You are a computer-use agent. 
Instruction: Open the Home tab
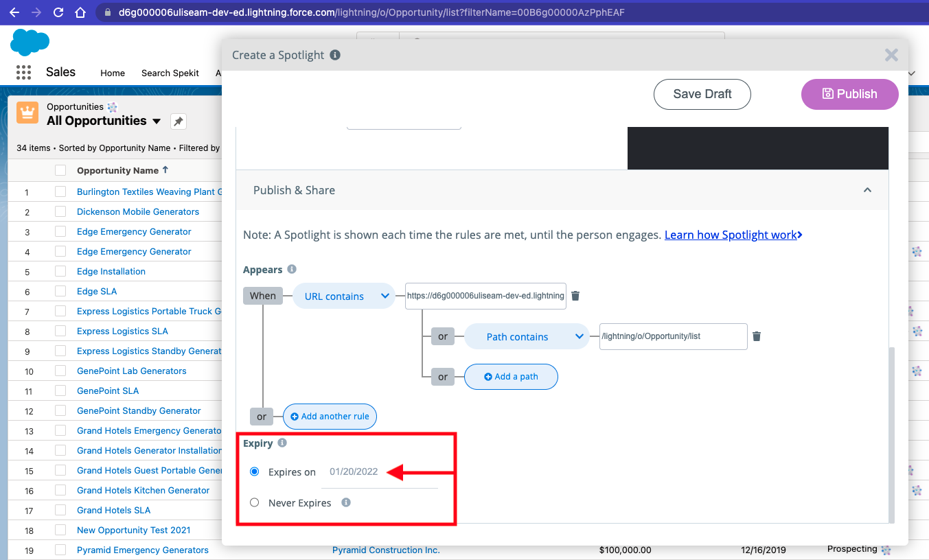point(113,73)
